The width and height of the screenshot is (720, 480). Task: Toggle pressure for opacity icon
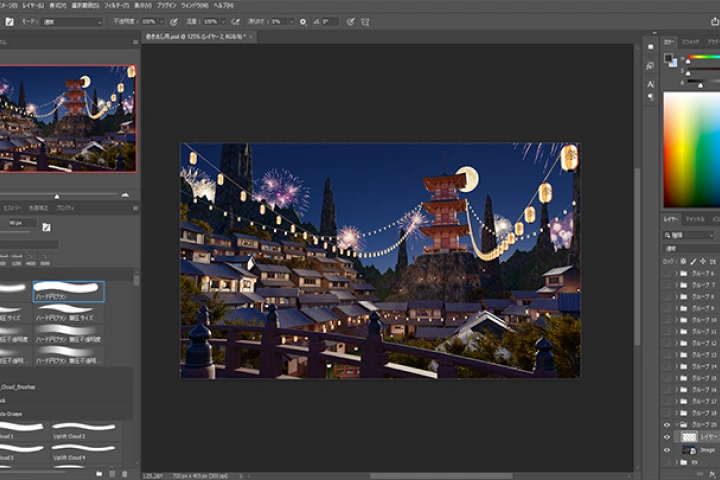[174, 22]
